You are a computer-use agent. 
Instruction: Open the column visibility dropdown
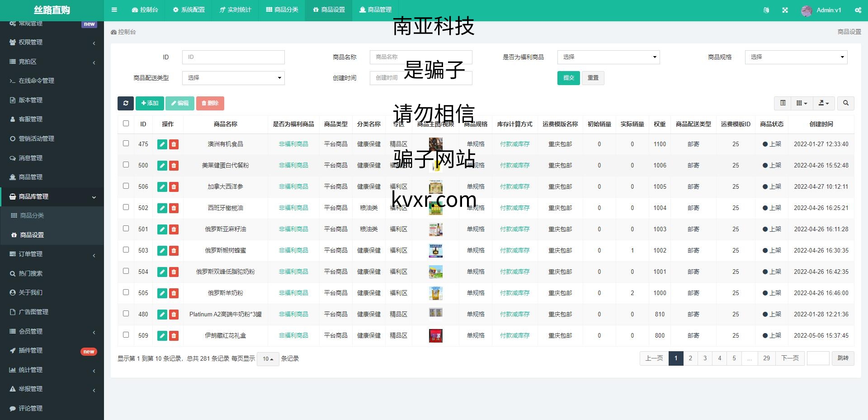coord(802,103)
